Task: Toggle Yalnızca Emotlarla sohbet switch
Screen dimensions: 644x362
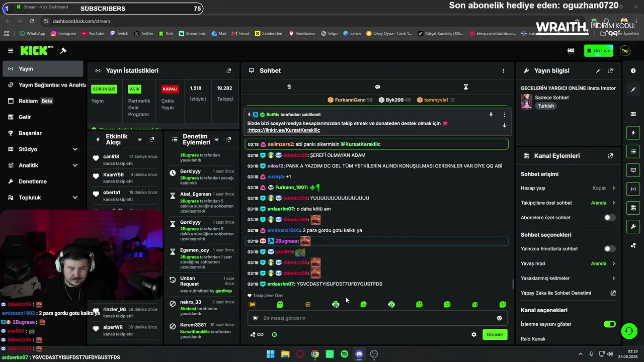Action: click(609, 249)
